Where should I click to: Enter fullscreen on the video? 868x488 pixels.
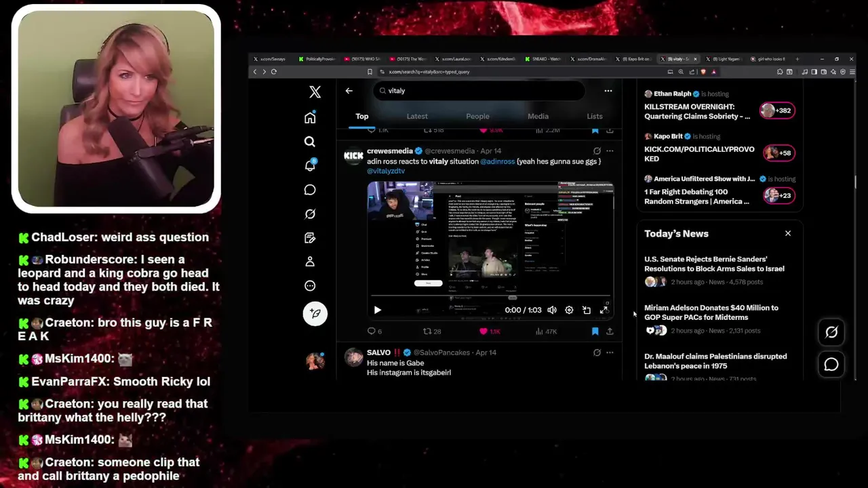[x=604, y=310]
